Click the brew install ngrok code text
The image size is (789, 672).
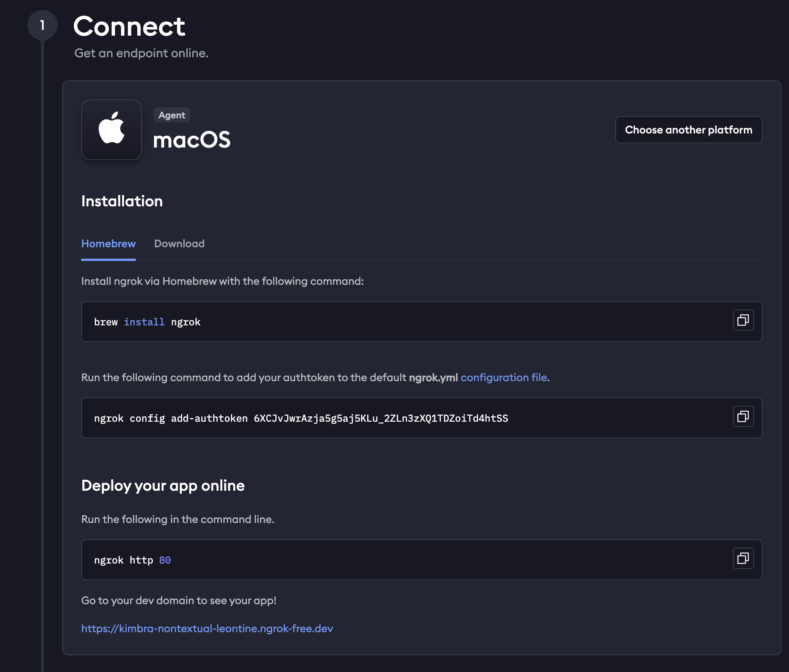pyautogui.click(x=147, y=322)
